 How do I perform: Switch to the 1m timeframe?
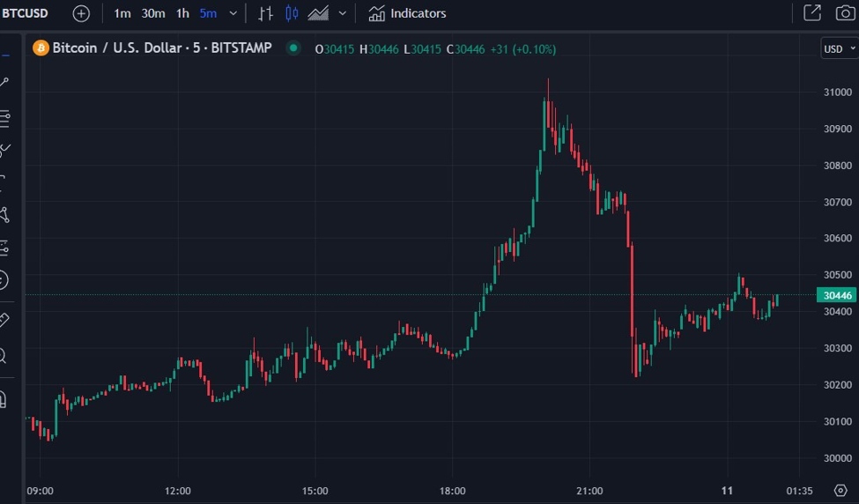[122, 13]
